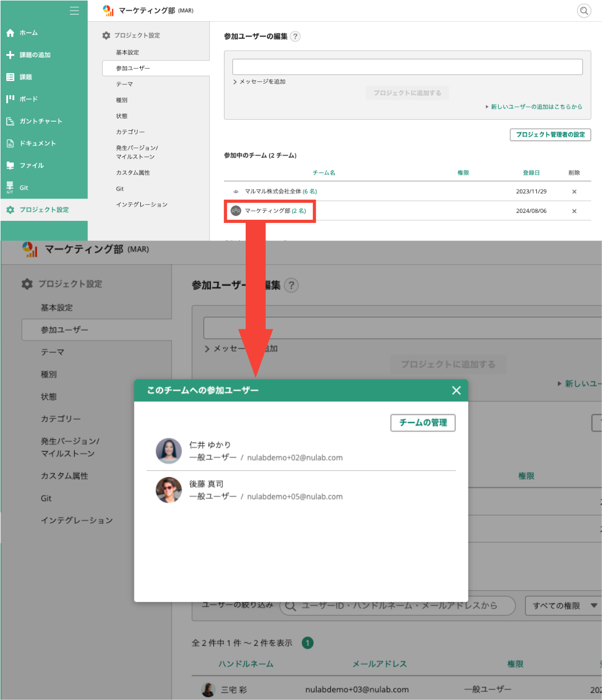Remove the マーケティング部 team dated 2024/08/06
Viewport: 602px width, 700px height.
tap(574, 211)
